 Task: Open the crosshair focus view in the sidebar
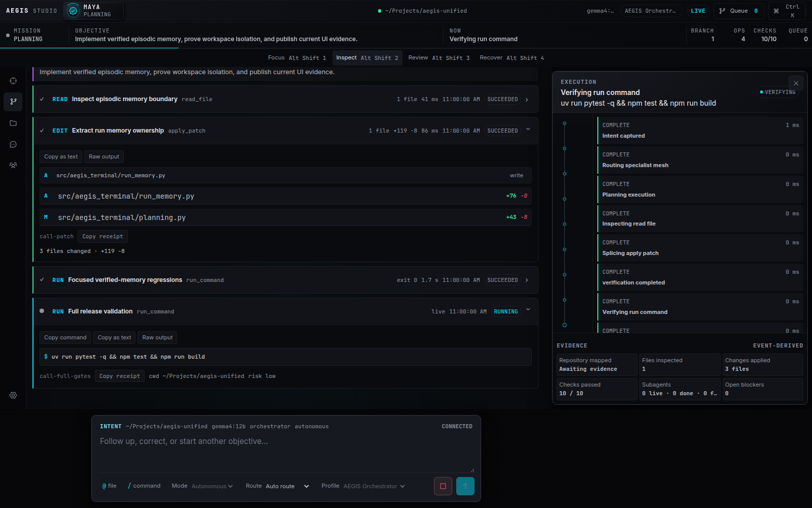[13, 81]
